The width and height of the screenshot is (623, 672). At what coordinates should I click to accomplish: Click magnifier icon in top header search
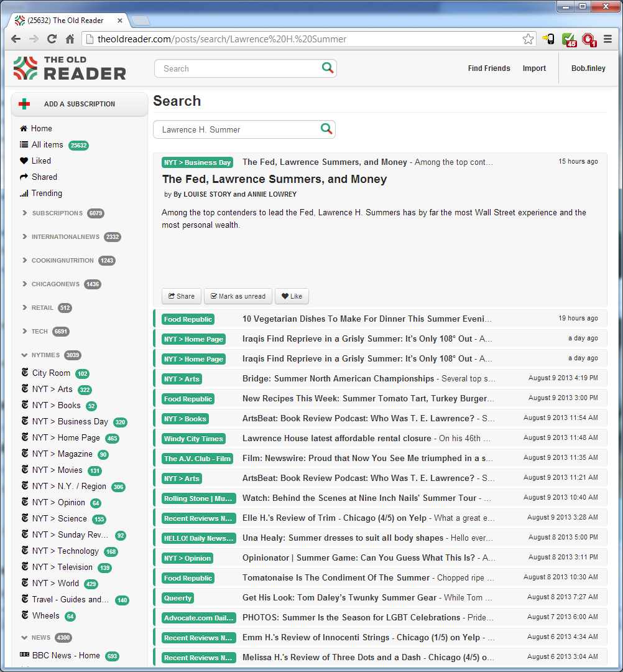[x=327, y=68]
